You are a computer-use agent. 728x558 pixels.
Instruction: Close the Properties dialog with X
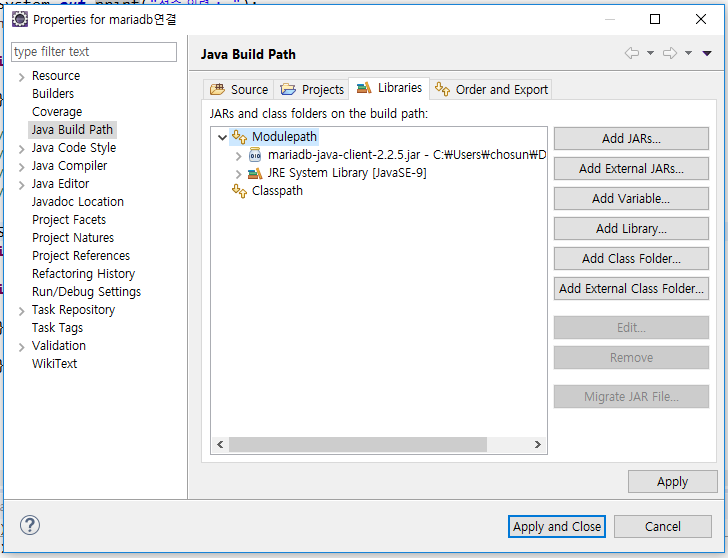701,19
